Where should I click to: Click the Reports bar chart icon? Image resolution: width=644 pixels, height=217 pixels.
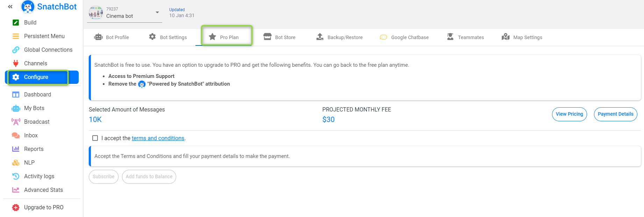pyautogui.click(x=16, y=149)
